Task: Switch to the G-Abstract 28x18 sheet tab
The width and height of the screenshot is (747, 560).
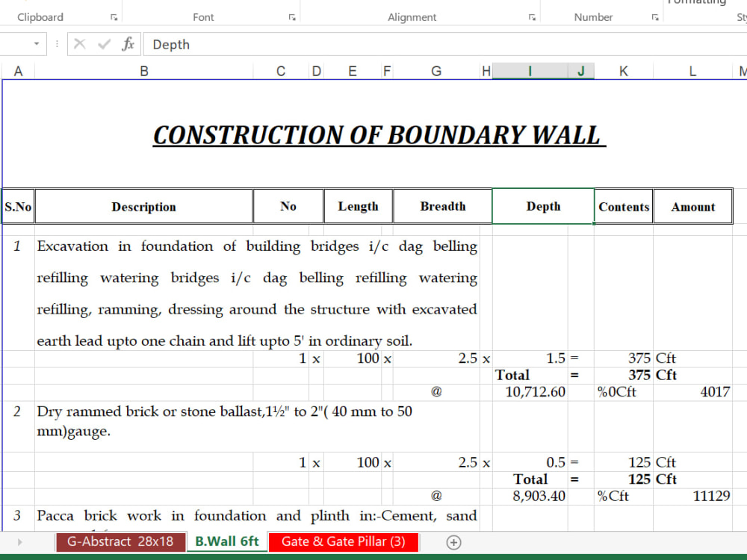Action: point(120,542)
